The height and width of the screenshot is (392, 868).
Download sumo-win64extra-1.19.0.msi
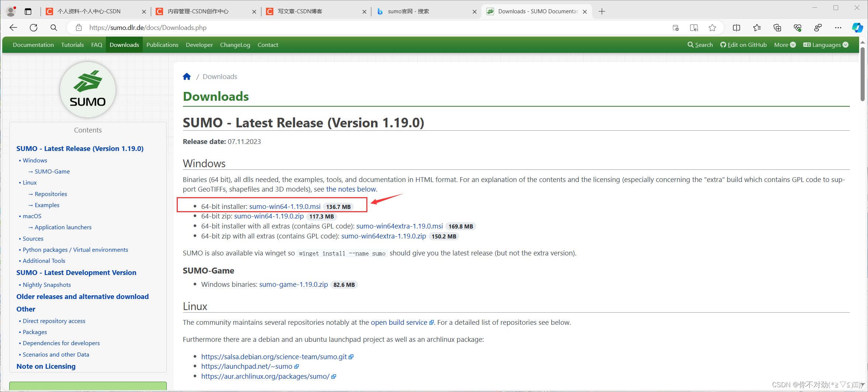400,226
